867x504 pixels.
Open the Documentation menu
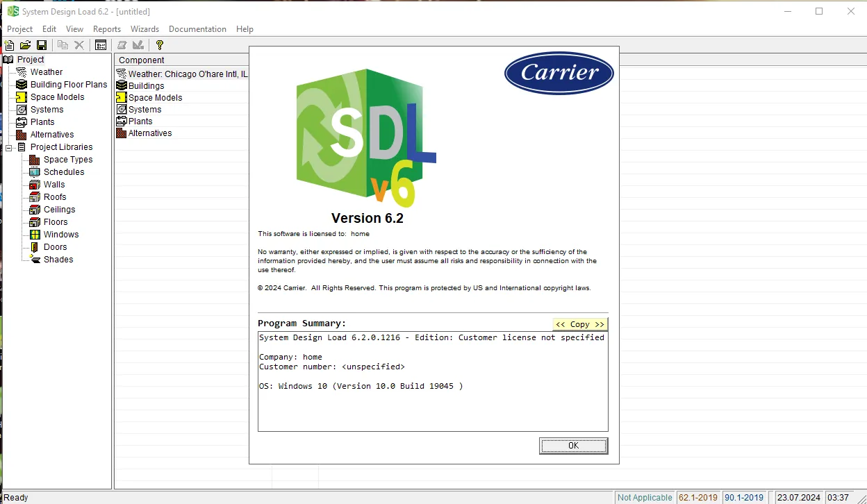point(197,29)
